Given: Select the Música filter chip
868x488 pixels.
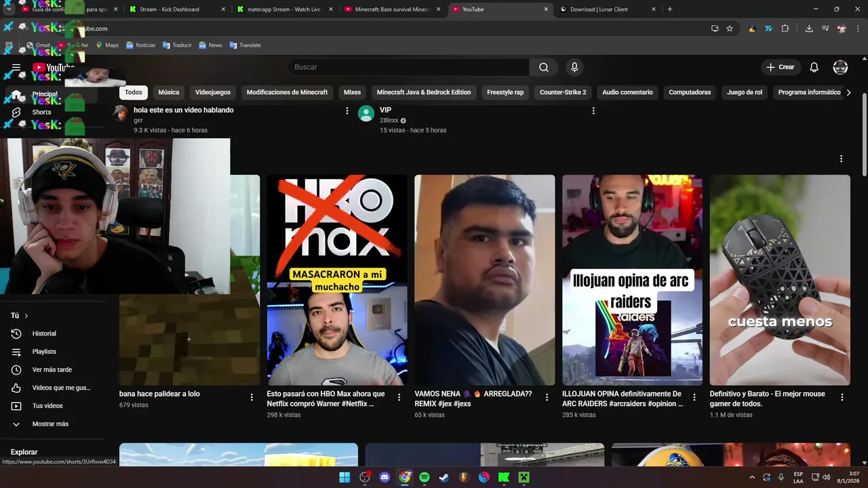Looking at the screenshot, I should click(x=169, y=92).
